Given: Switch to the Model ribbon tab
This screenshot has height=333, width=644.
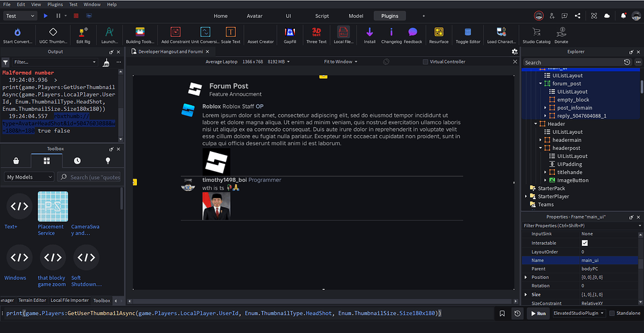Looking at the screenshot, I should point(356,16).
